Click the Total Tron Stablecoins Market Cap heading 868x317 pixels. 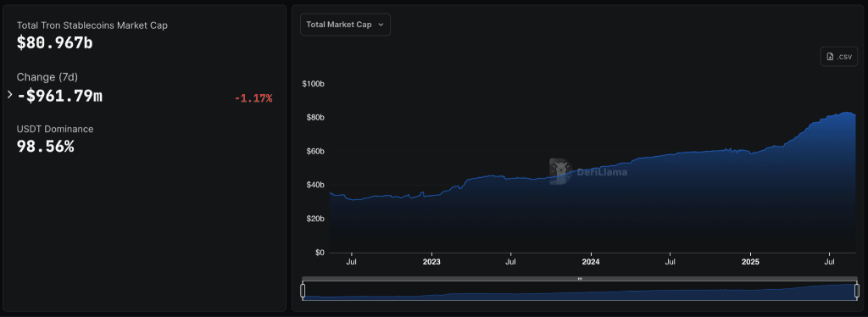92,25
